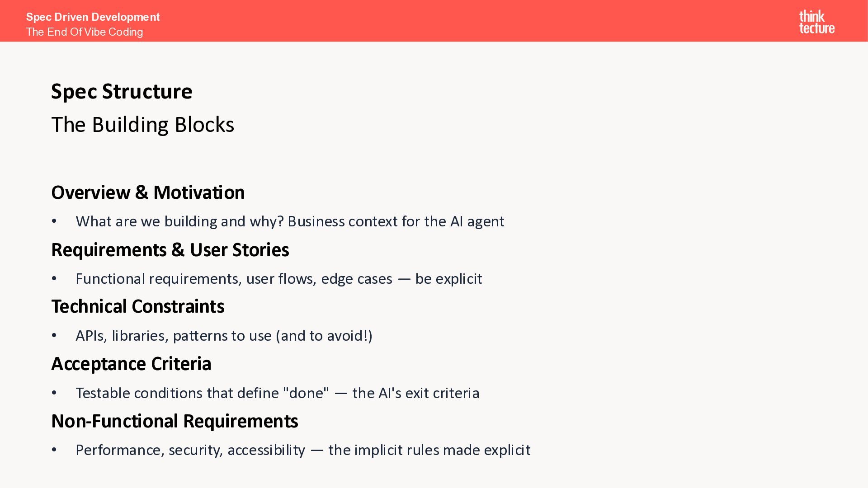Click the Spec Driven Development header title
Viewport: 868px width, 488px height.
pos(93,17)
